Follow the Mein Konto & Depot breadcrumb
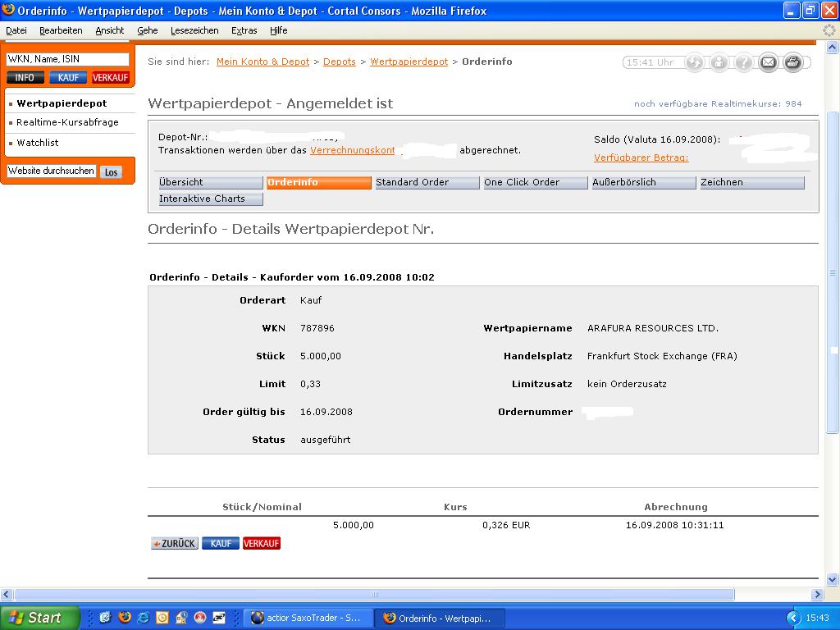Screen dimensions: 840x630 262,62
